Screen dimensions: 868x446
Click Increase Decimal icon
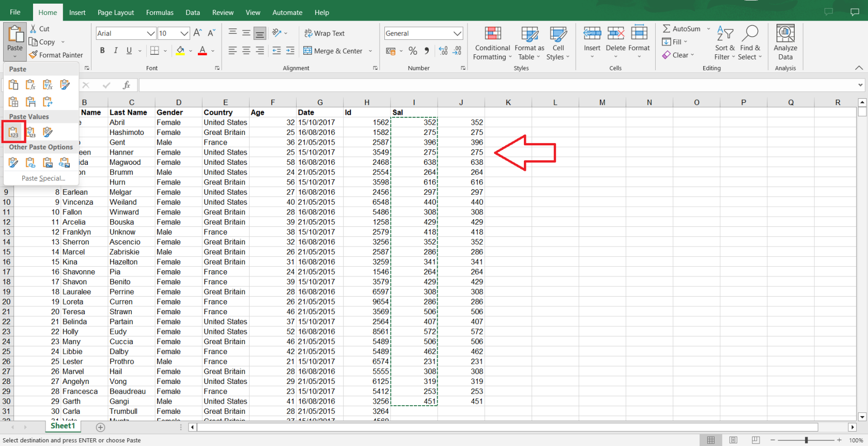(443, 51)
